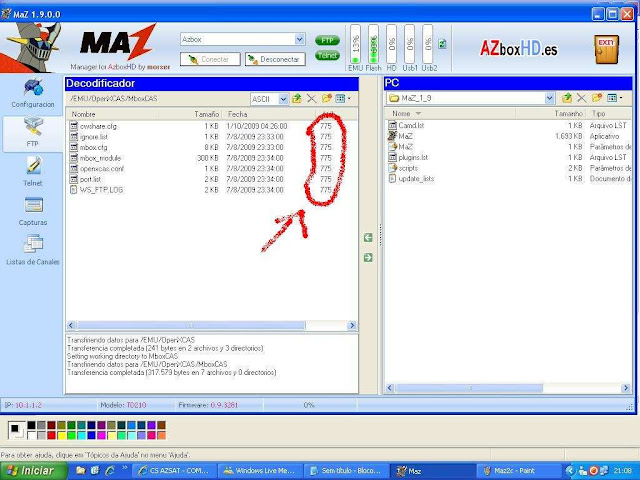
Task: Click the EMU usage gauge
Action: (x=356, y=44)
